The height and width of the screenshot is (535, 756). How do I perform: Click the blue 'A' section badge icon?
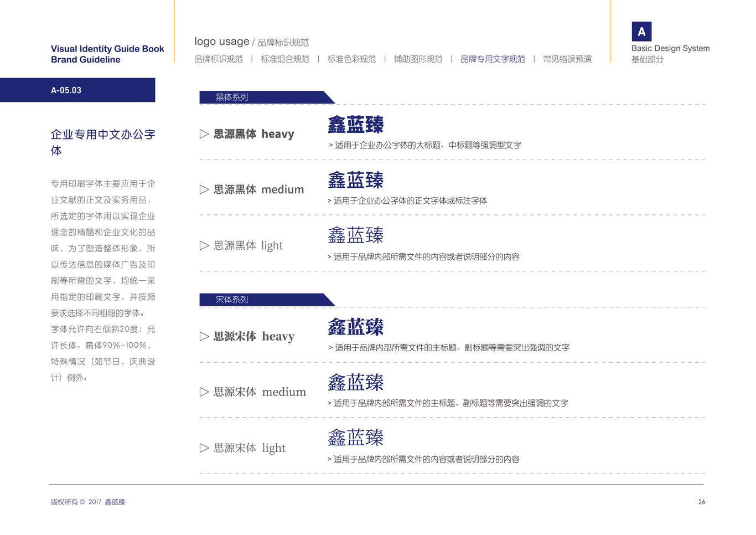click(x=641, y=32)
